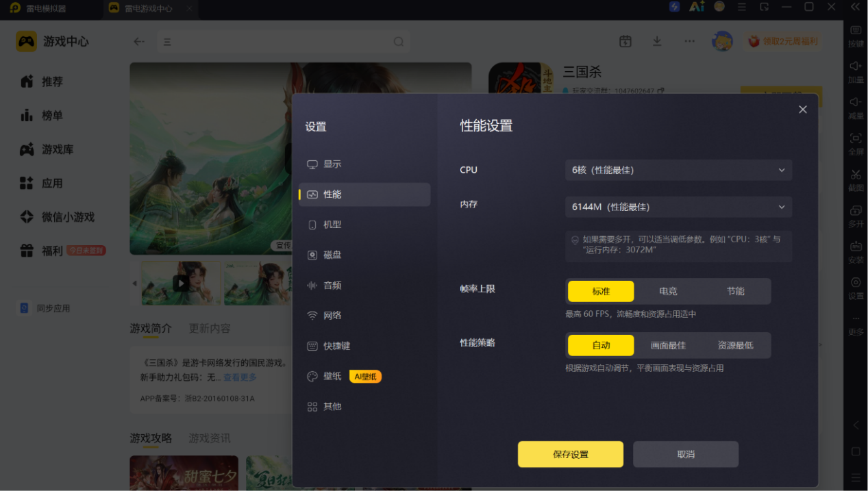The height and width of the screenshot is (491, 868).
Task: Close the 雷电游戏中心 tab
Action: point(189,8)
